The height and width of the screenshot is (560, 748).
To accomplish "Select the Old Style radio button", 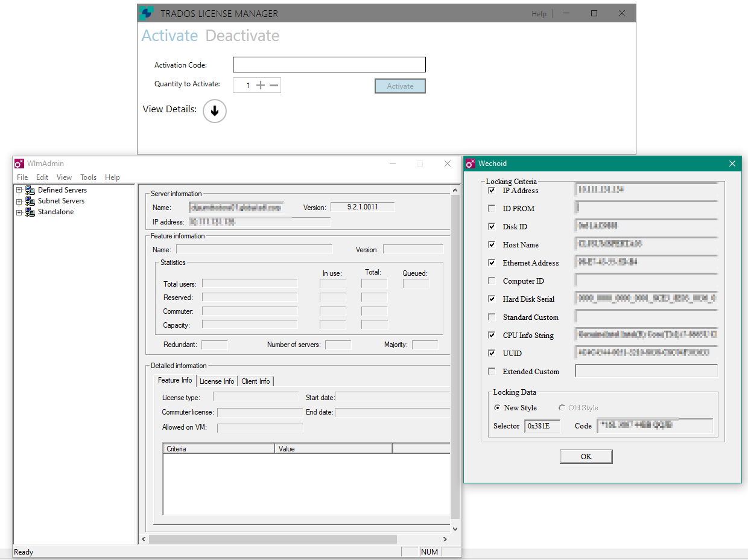I will tap(562, 408).
